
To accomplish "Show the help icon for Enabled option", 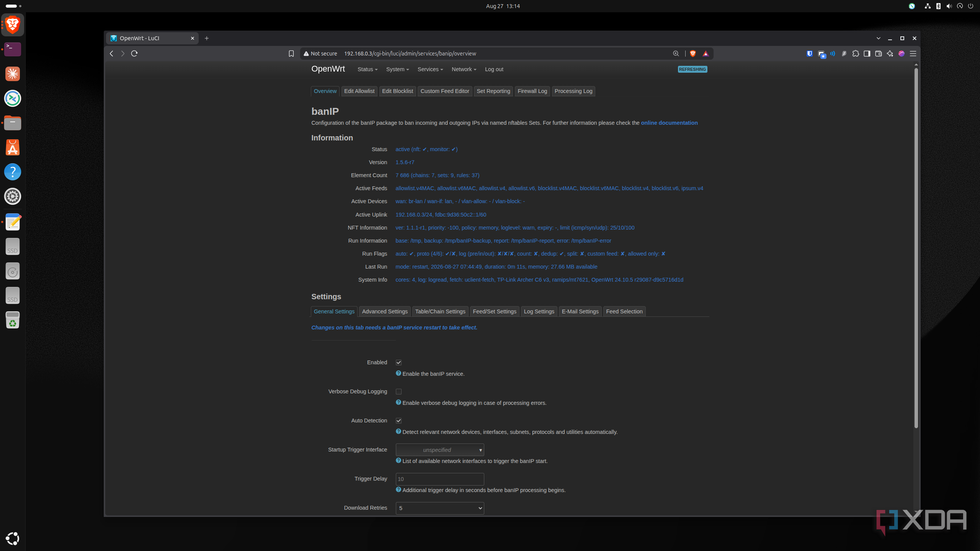I will click(399, 373).
